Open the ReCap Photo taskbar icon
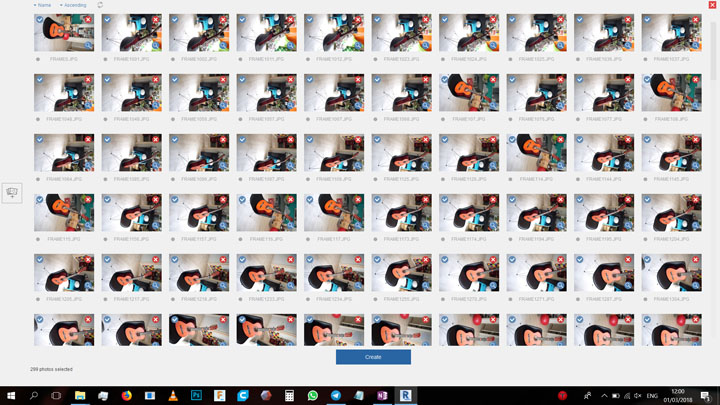Viewport: 720px width, 405px height. 405,395
